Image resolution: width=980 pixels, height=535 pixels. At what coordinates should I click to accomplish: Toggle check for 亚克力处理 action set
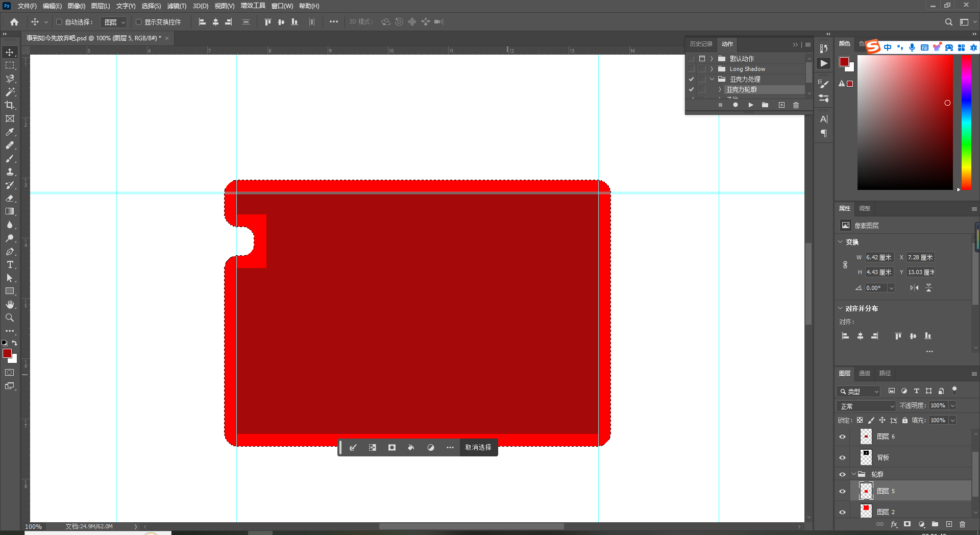(691, 79)
